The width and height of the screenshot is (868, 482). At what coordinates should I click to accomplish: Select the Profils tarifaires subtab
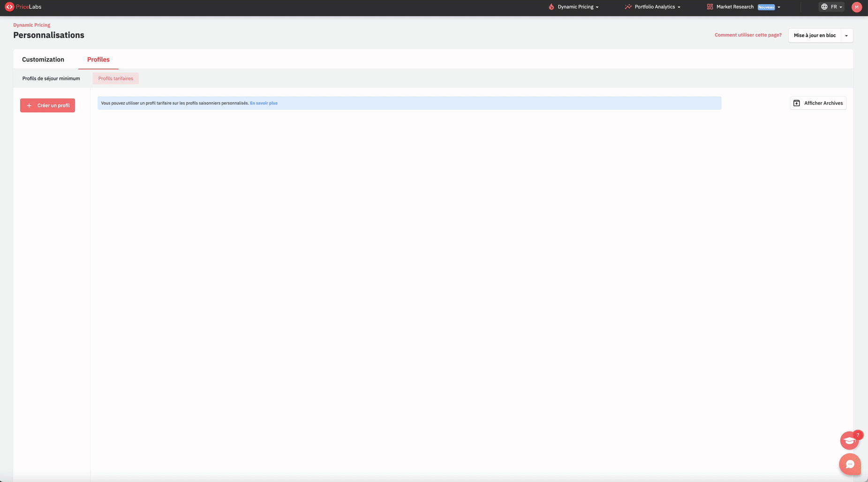tap(116, 78)
